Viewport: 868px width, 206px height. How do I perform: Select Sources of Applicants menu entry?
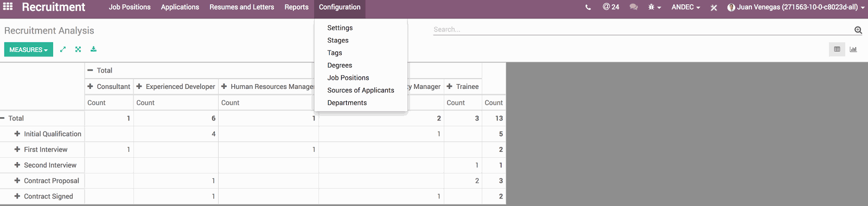click(x=361, y=90)
